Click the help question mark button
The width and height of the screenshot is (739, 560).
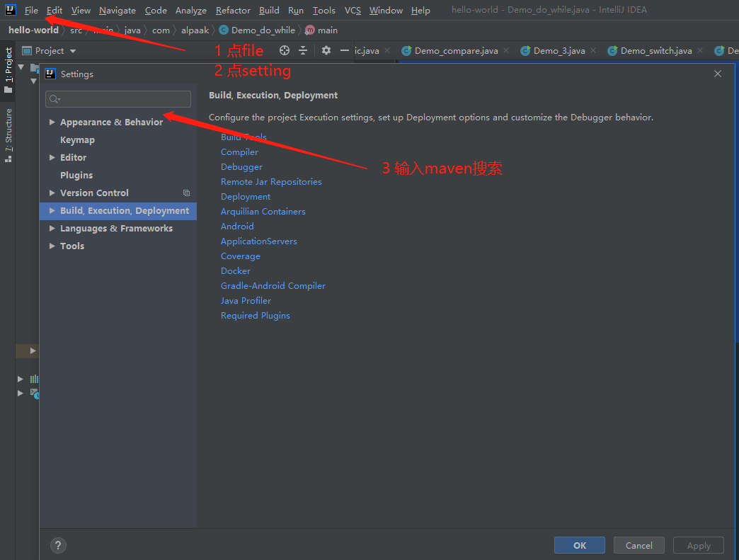[58, 545]
